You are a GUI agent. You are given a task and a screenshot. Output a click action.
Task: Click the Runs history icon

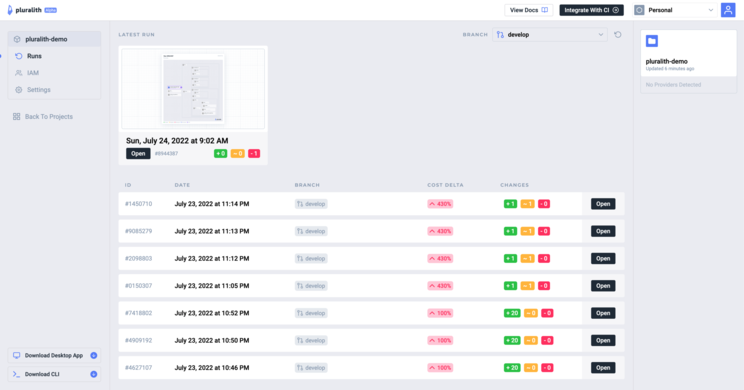pyautogui.click(x=19, y=56)
